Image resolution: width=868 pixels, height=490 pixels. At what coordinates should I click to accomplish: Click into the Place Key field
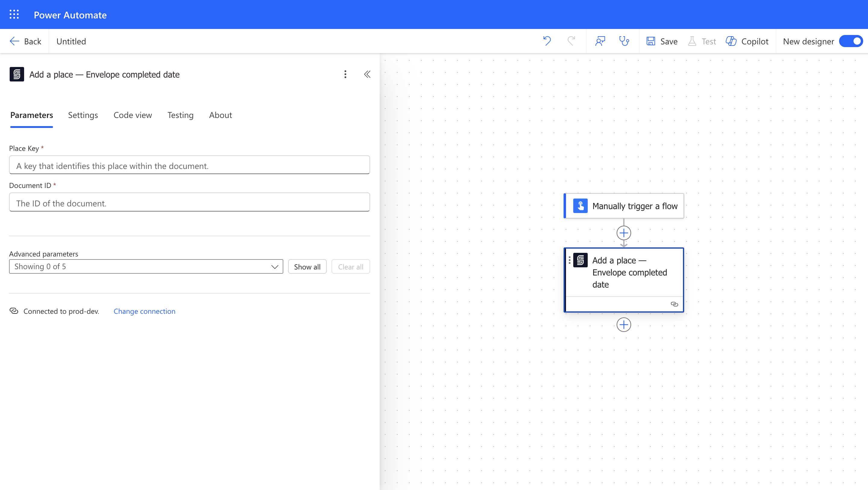(189, 166)
